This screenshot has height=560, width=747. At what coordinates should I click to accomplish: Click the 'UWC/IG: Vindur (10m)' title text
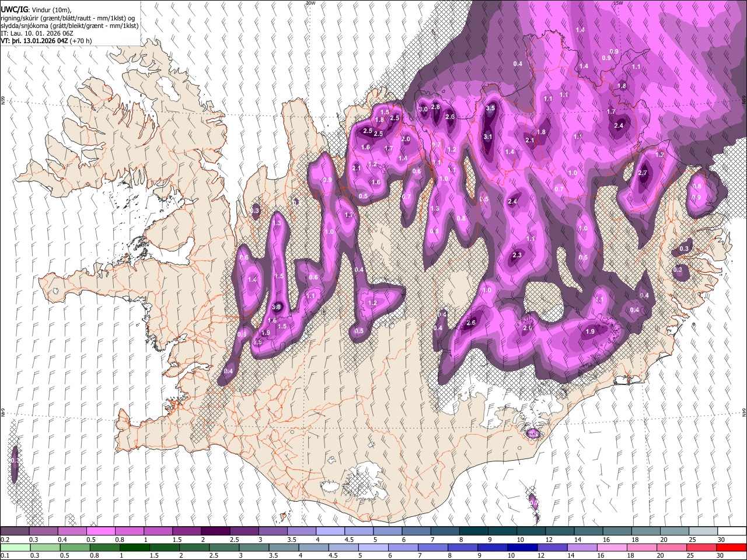(36, 10)
